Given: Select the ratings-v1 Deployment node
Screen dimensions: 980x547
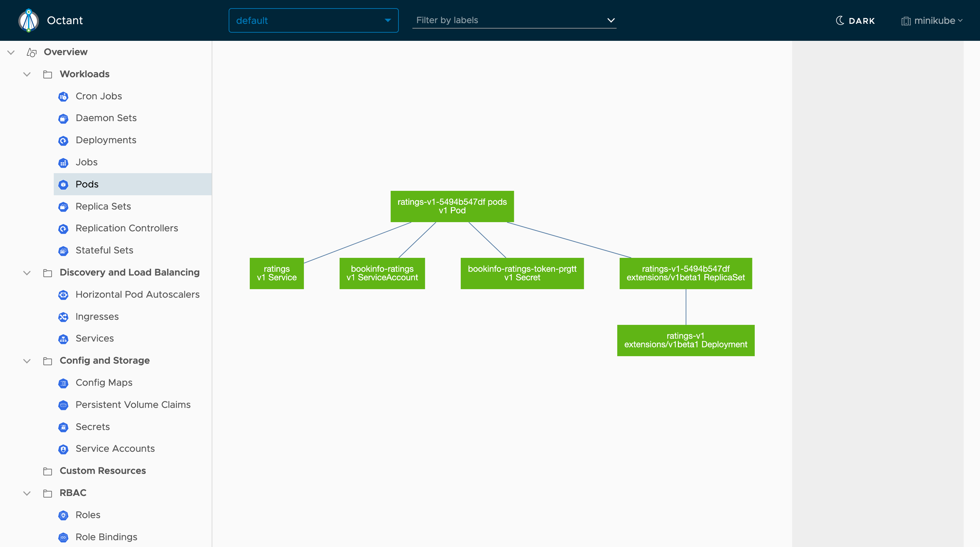Looking at the screenshot, I should 685,340.
